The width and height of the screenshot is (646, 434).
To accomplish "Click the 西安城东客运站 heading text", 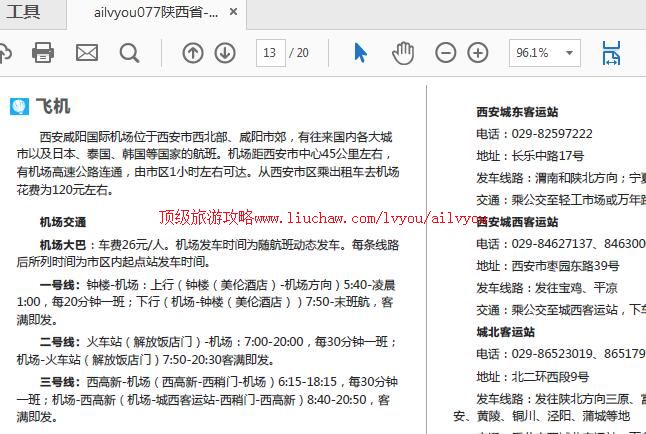I will pyautogui.click(x=517, y=112).
